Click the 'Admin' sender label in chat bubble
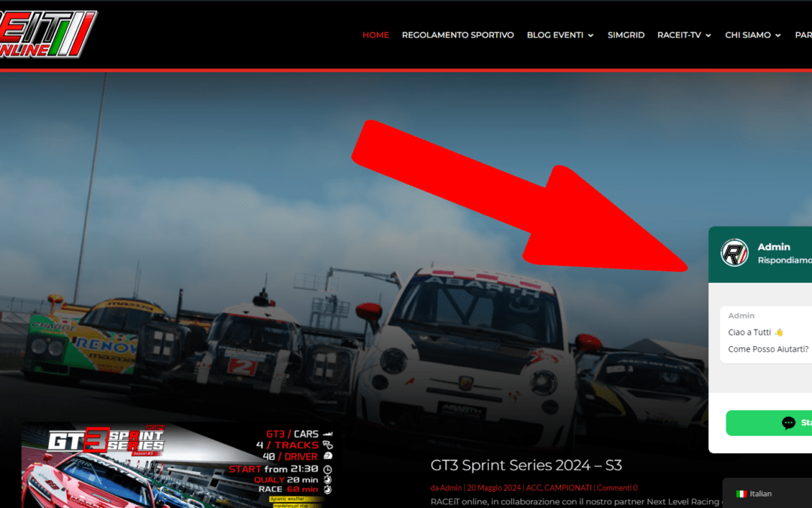Image resolution: width=812 pixels, height=508 pixels. pos(741,315)
